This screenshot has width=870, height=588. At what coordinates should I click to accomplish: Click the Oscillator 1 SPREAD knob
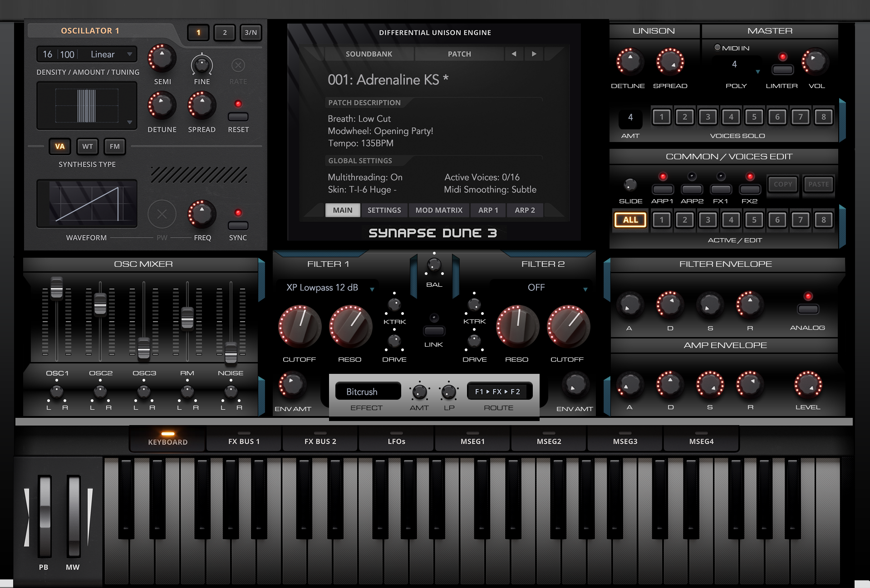[x=202, y=105]
